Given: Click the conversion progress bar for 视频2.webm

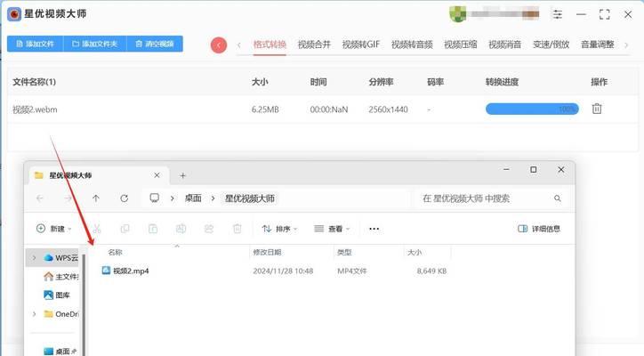Looking at the screenshot, I should pyautogui.click(x=532, y=109).
